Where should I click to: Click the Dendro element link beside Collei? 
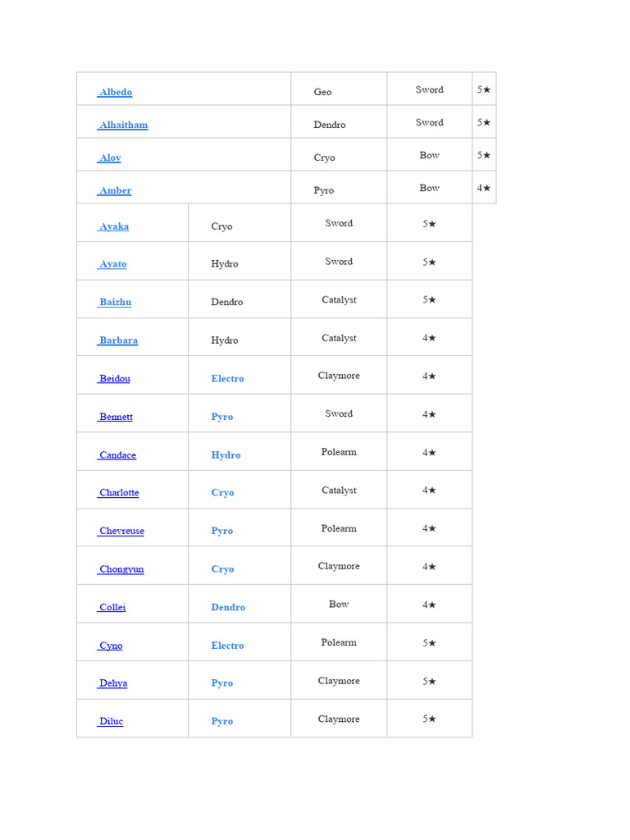click(x=228, y=608)
